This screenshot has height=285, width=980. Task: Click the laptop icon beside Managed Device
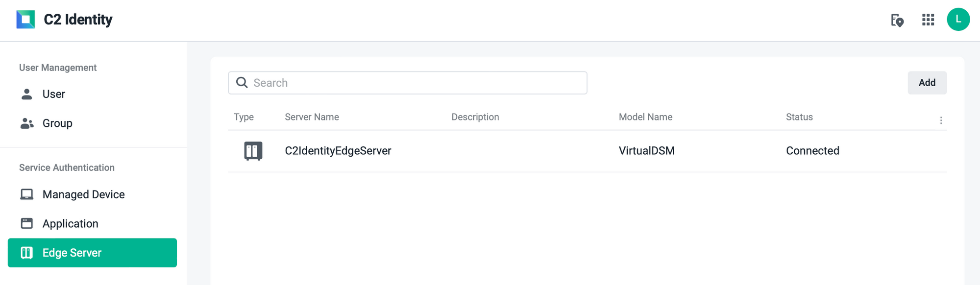[27, 194]
